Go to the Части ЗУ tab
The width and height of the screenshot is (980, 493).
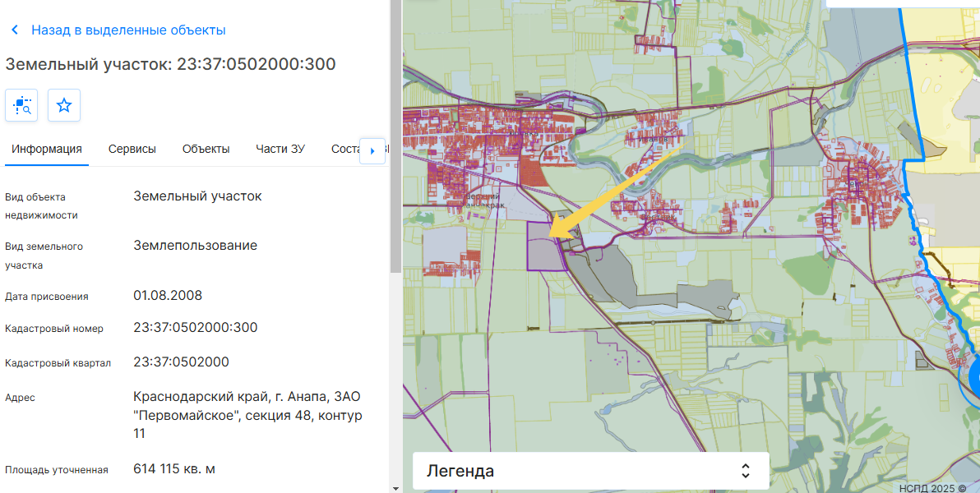pyautogui.click(x=280, y=149)
